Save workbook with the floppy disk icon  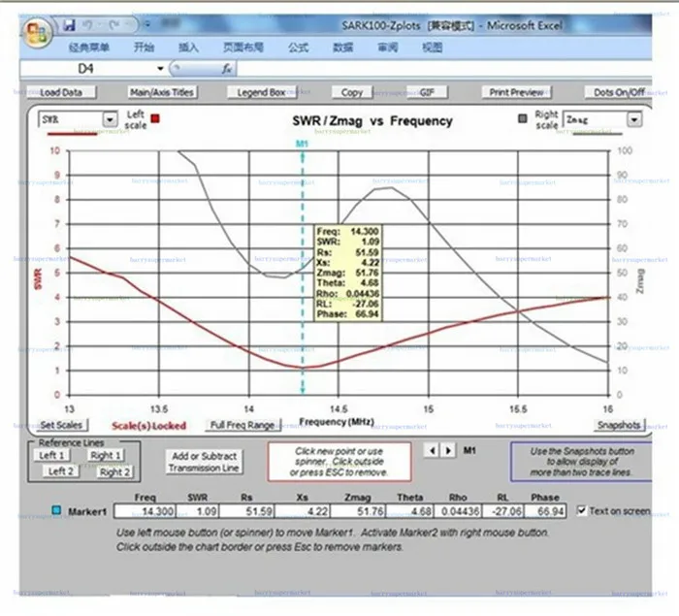click(x=69, y=25)
